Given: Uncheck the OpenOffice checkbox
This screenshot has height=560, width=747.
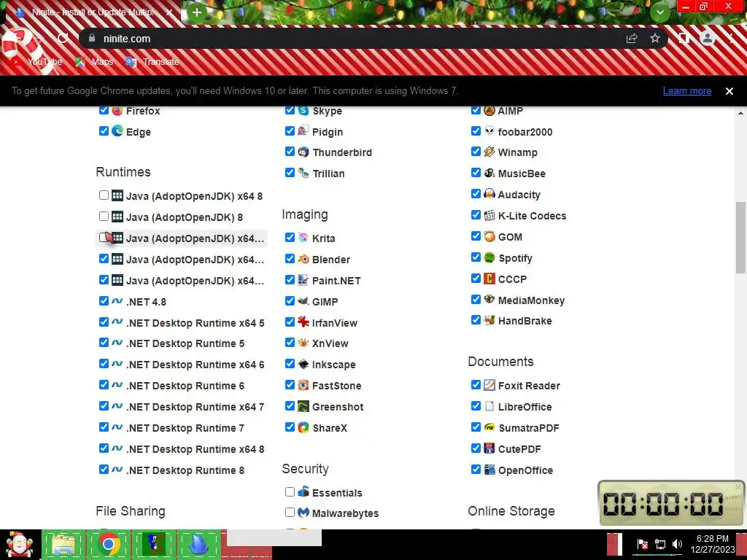Looking at the screenshot, I should 476,469.
